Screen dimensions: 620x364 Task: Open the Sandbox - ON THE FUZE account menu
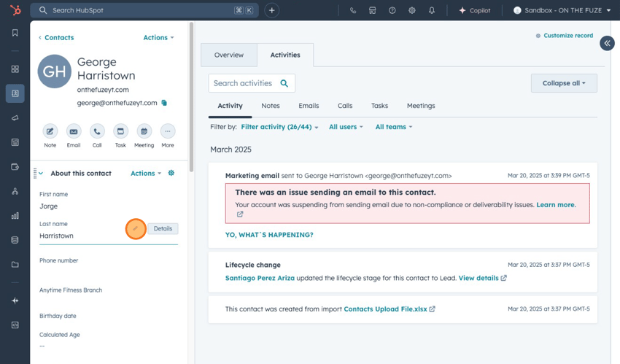(562, 10)
